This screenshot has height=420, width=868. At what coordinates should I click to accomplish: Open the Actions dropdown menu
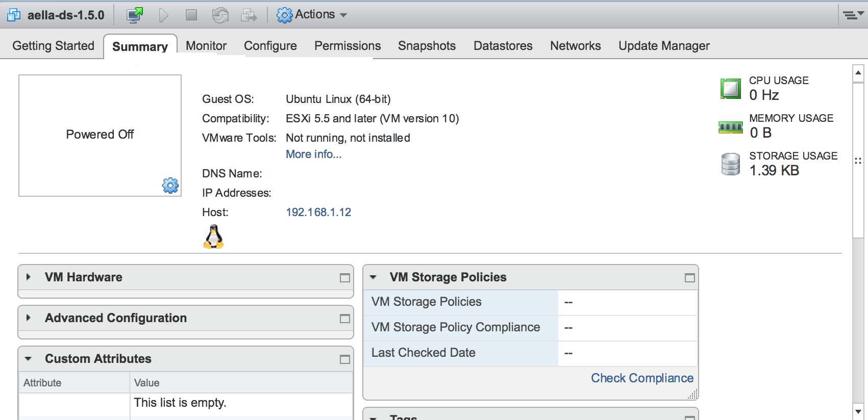tap(312, 15)
